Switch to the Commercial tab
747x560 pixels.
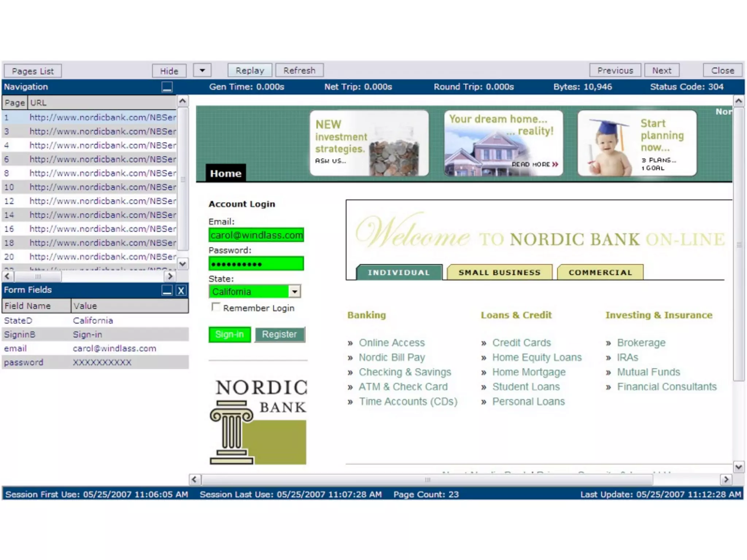coord(600,272)
